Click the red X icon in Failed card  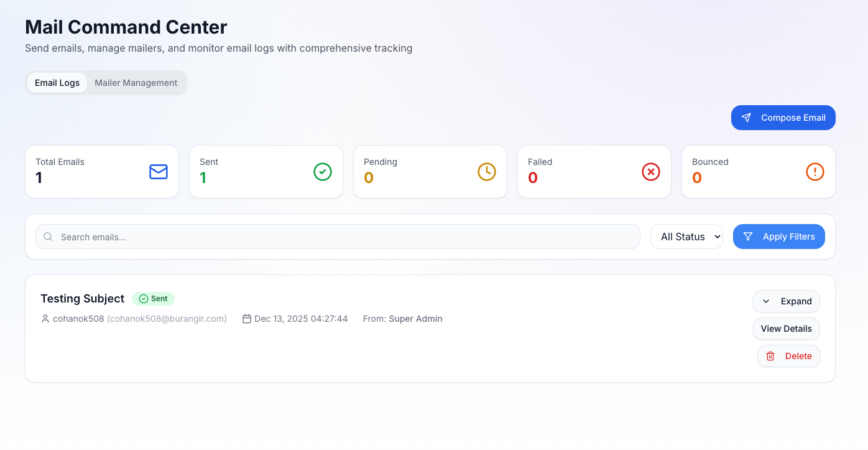click(x=651, y=172)
